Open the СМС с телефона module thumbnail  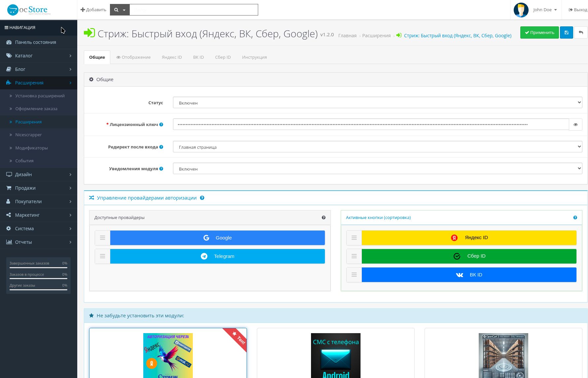pyautogui.click(x=336, y=356)
